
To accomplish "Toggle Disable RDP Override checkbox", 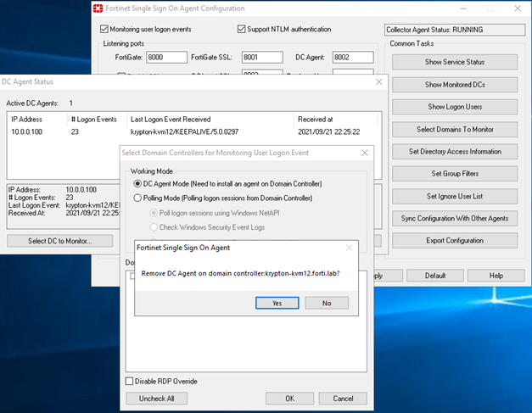I will point(129,381).
